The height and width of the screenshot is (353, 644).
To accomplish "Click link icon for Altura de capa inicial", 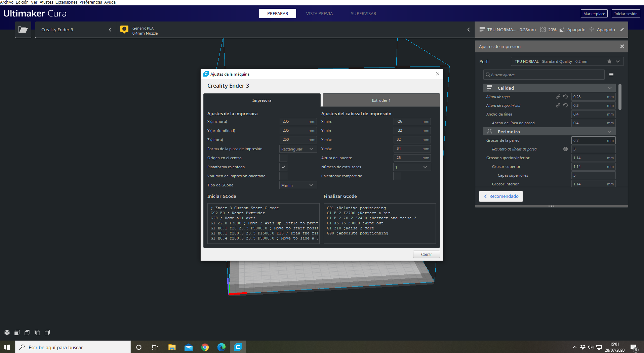I will 558,105.
